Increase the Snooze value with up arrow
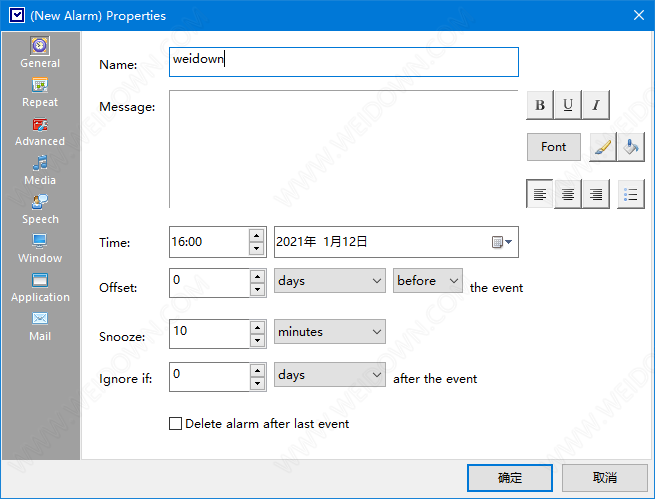655x499 pixels. 257,327
